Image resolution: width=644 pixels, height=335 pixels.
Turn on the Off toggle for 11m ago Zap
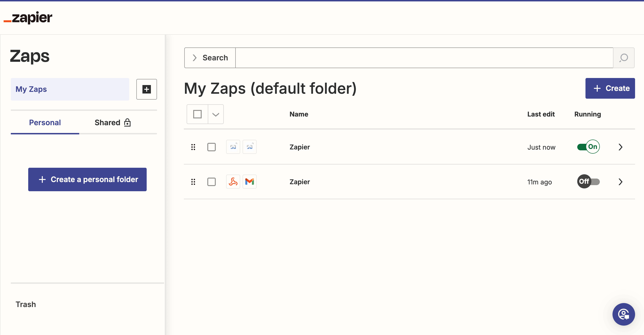(x=588, y=181)
